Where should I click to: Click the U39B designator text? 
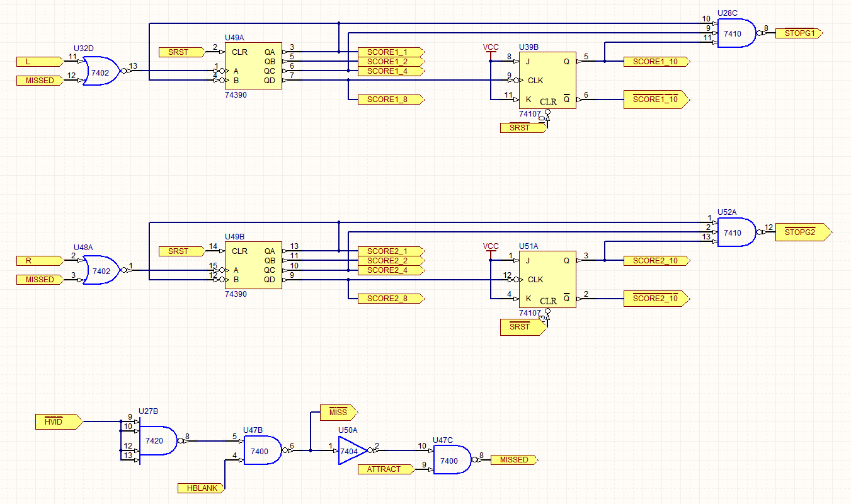coord(529,48)
